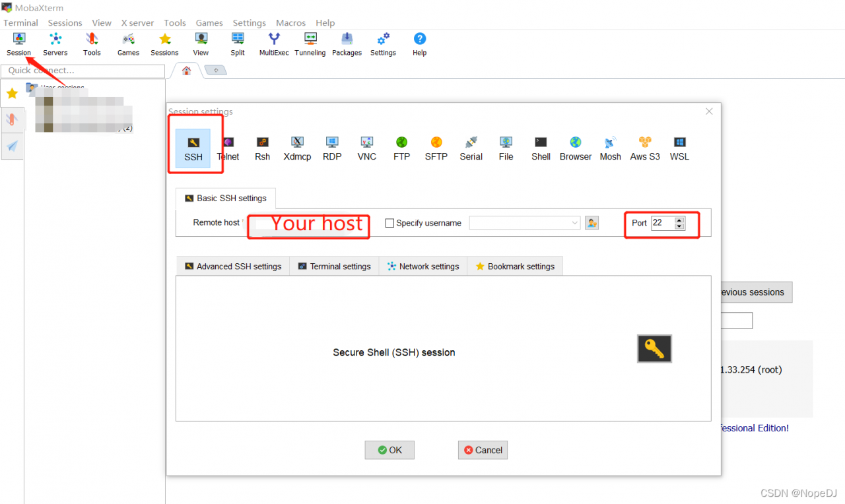Select SSH session type
845x504 pixels.
coord(193,148)
